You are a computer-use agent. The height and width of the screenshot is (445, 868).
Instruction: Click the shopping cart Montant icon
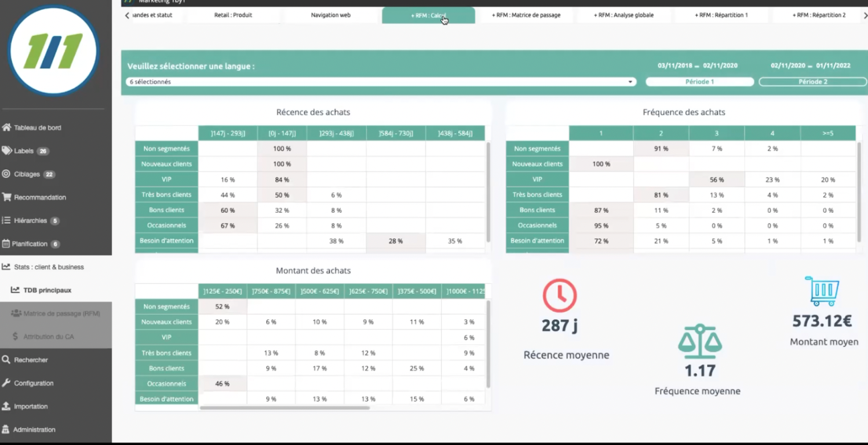pos(822,291)
